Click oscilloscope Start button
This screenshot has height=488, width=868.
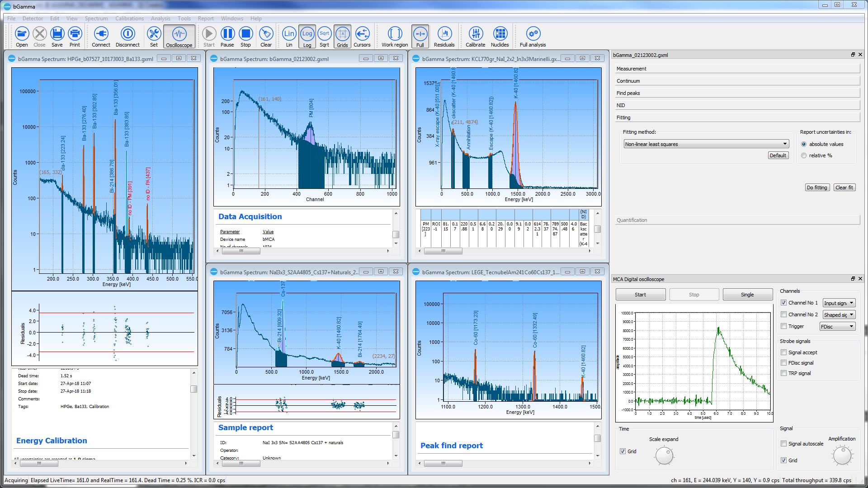coord(640,295)
